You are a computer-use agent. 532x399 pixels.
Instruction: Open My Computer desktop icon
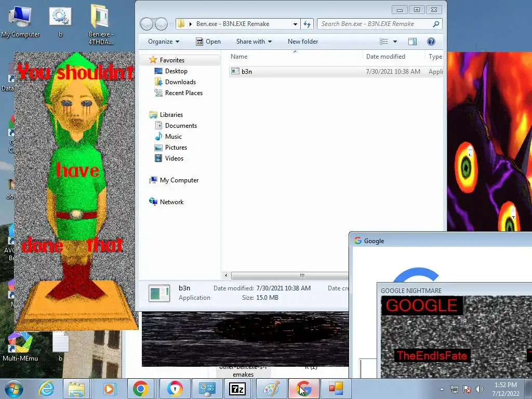[x=20, y=22]
